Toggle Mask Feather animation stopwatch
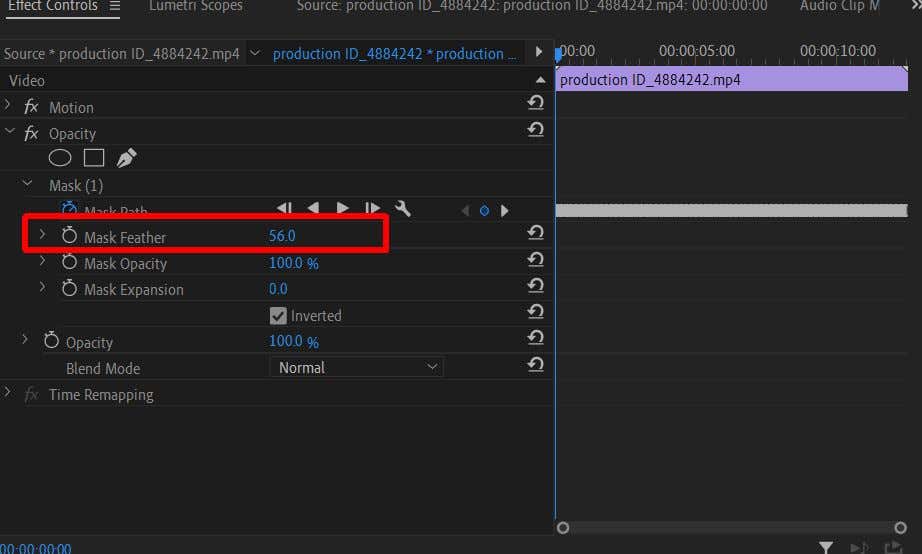Image resolution: width=922 pixels, height=554 pixels. click(x=69, y=236)
